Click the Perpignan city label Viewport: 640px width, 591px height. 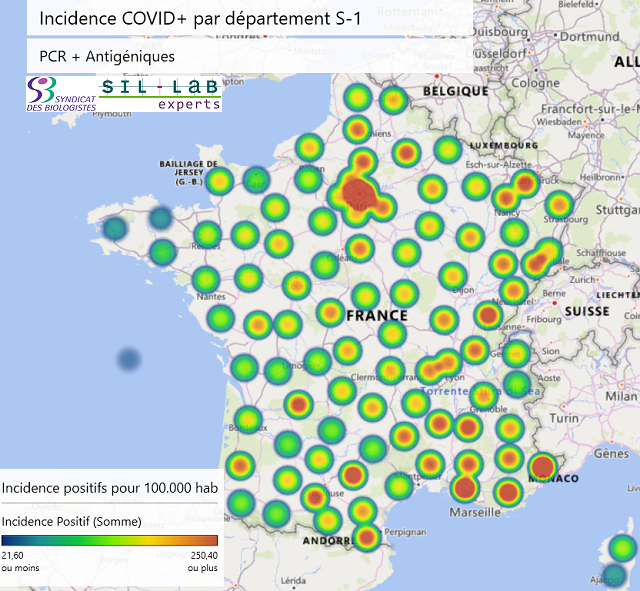click(405, 532)
